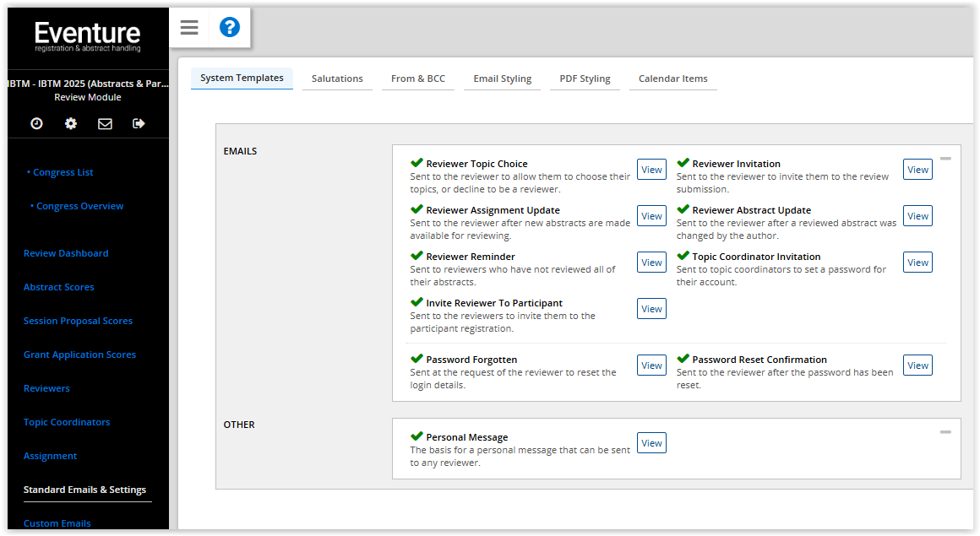The height and width of the screenshot is (536, 980).
Task: Switch to the System Templates tab
Action: click(x=242, y=79)
